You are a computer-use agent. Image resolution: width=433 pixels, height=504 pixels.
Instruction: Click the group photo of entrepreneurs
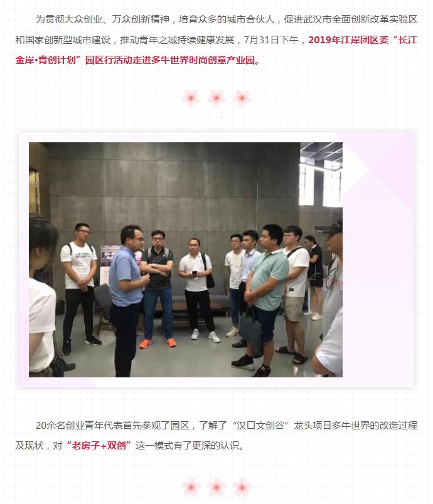click(x=186, y=260)
